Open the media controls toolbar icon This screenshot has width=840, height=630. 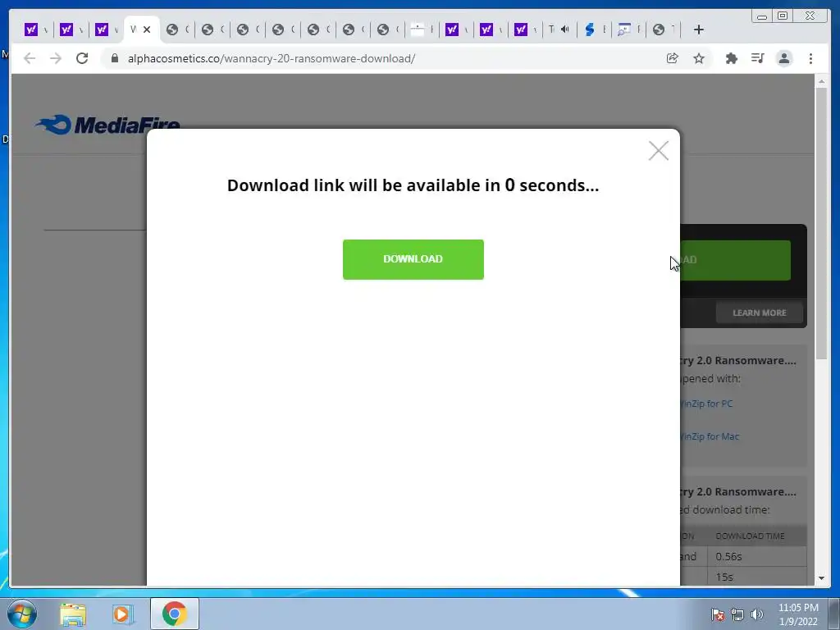click(x=757, y=58)
